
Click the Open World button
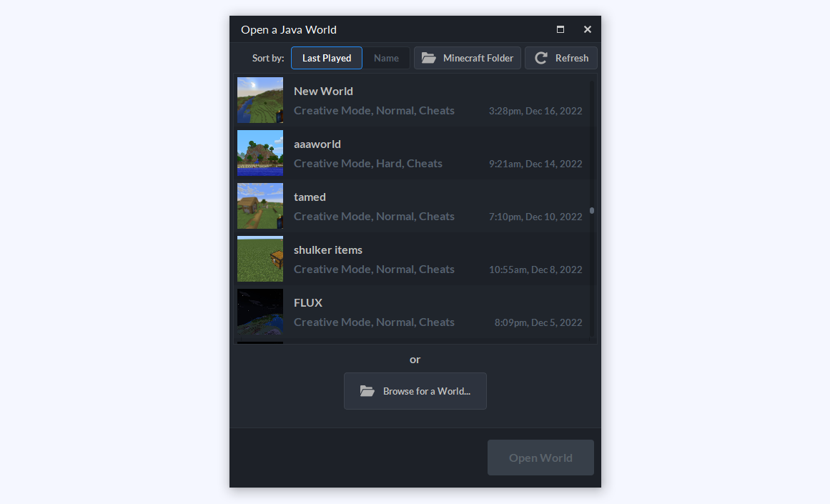coord(540,458)
